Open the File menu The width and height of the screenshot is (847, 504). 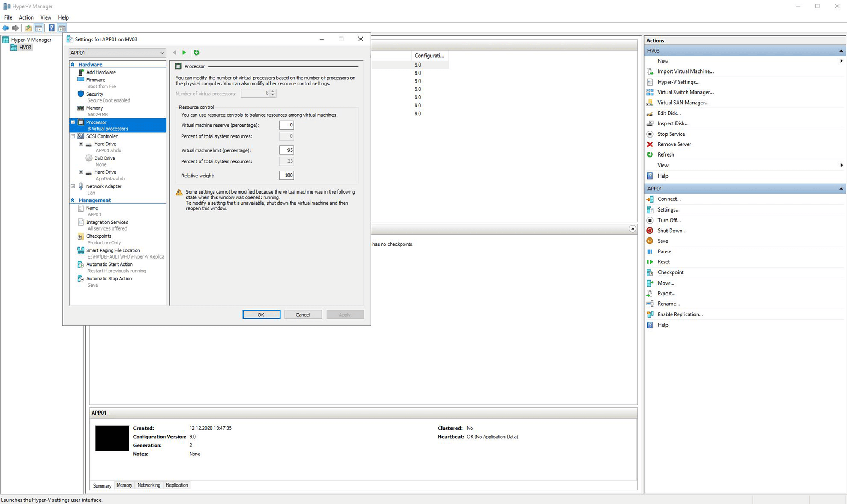[x=8, y=17]
